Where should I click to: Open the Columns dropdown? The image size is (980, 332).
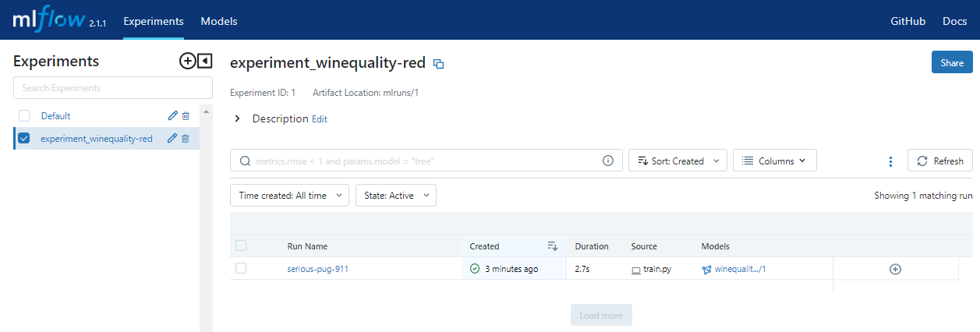(x=775, y=161)
